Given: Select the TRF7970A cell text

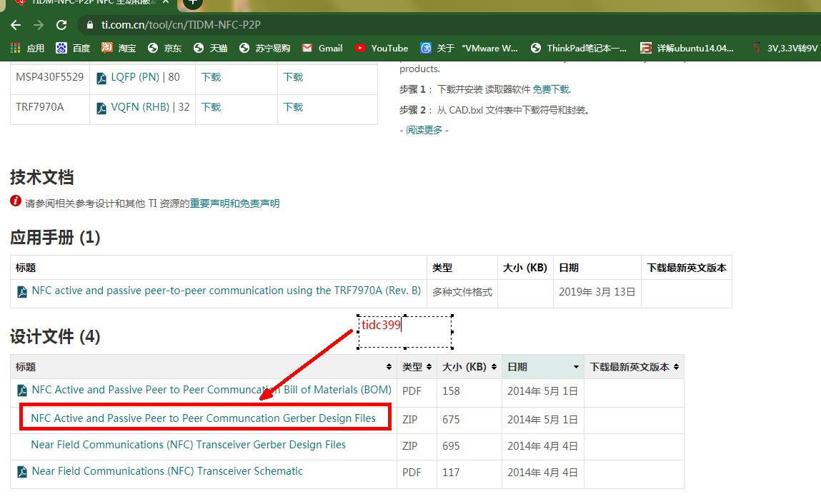Looking at the screenshot, I should [40, 107].
